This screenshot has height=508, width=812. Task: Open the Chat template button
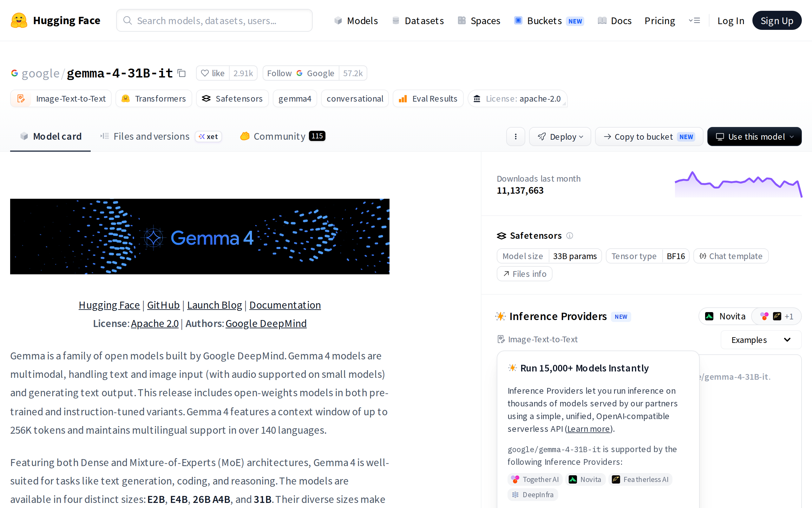[731, 256]
